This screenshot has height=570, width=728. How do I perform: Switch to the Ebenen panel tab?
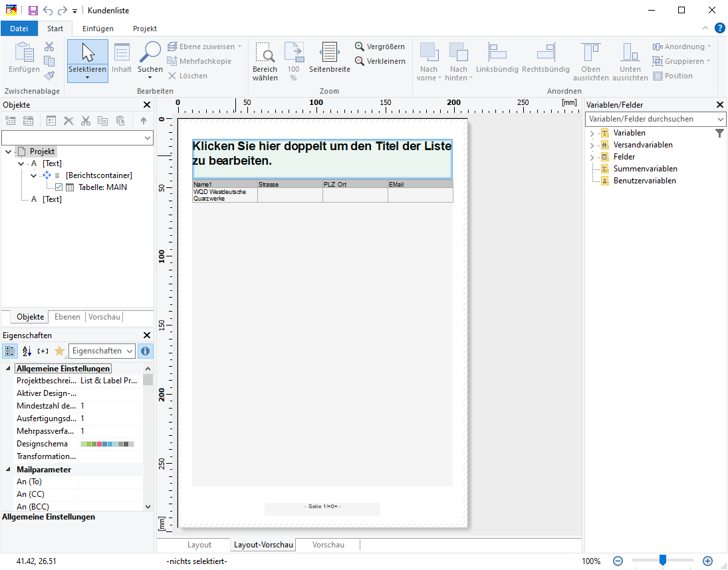[x=67, y=317]
